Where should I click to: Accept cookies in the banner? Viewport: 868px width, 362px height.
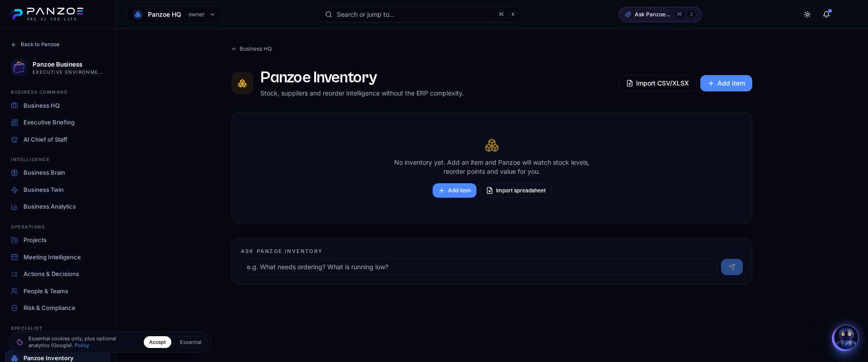coord(157,342)
